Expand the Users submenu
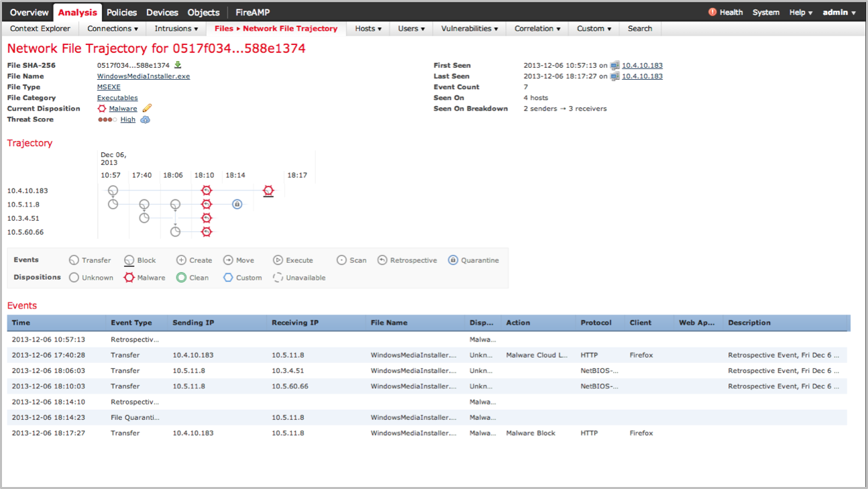Image resolution: width=868 pixels, height=489 pixels. 411,28
